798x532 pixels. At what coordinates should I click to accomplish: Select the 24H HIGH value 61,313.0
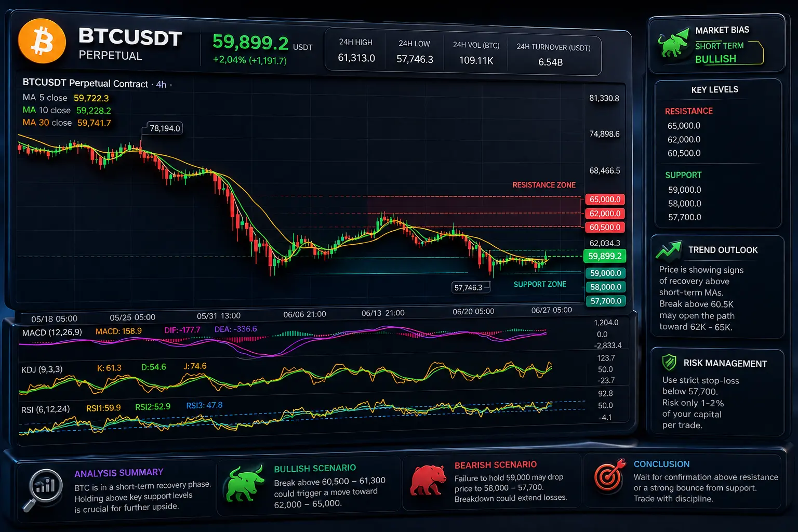[x=356, y=58]
